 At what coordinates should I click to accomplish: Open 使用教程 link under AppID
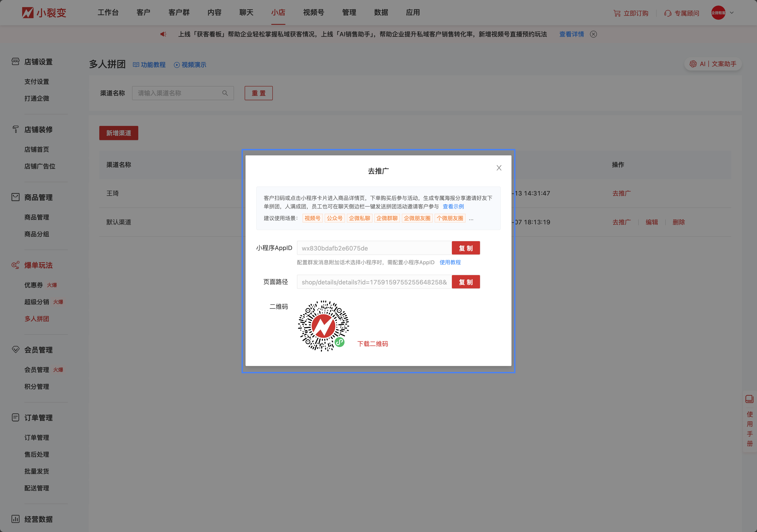pyautogui.click(x=450, y=262)
